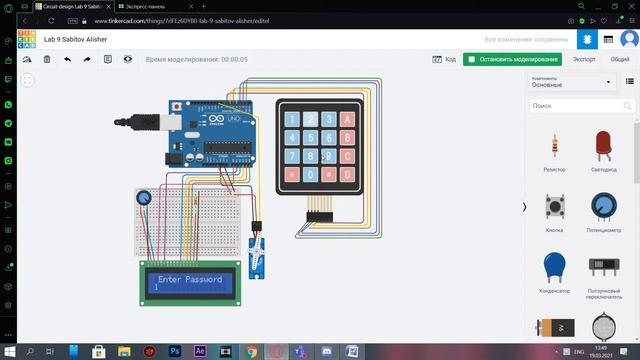Click the Общий share button
640x360 pixels.
click(x=620, y=59)
